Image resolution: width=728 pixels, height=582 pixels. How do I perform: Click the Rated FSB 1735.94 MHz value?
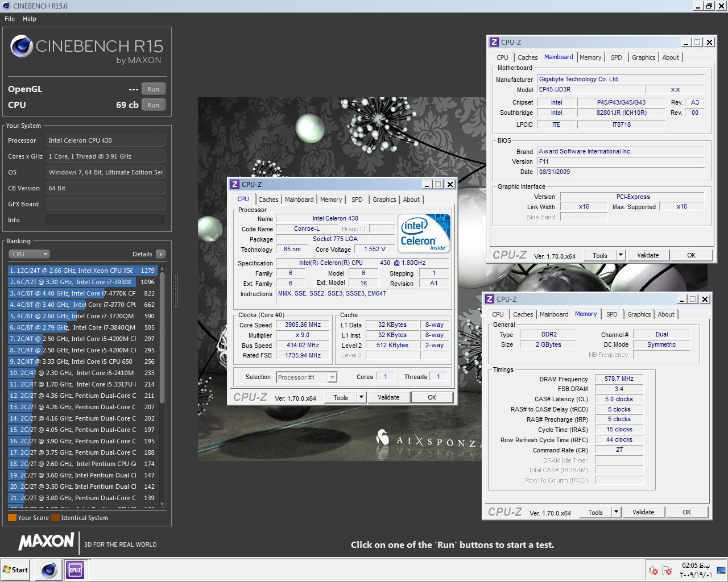coord(303,356)
